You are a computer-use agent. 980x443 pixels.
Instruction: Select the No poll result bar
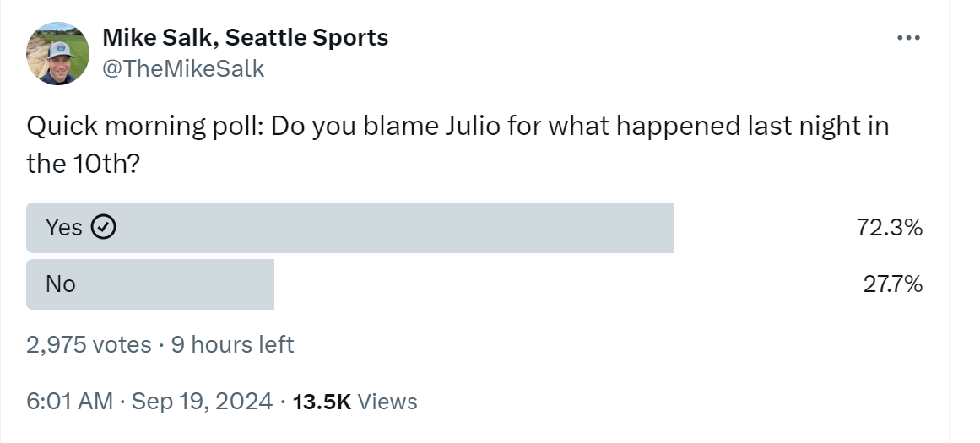pyautogui.click(x=150, y=284)
